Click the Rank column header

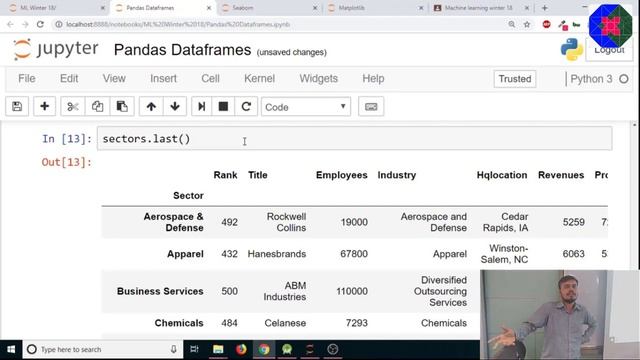[225, 175]
